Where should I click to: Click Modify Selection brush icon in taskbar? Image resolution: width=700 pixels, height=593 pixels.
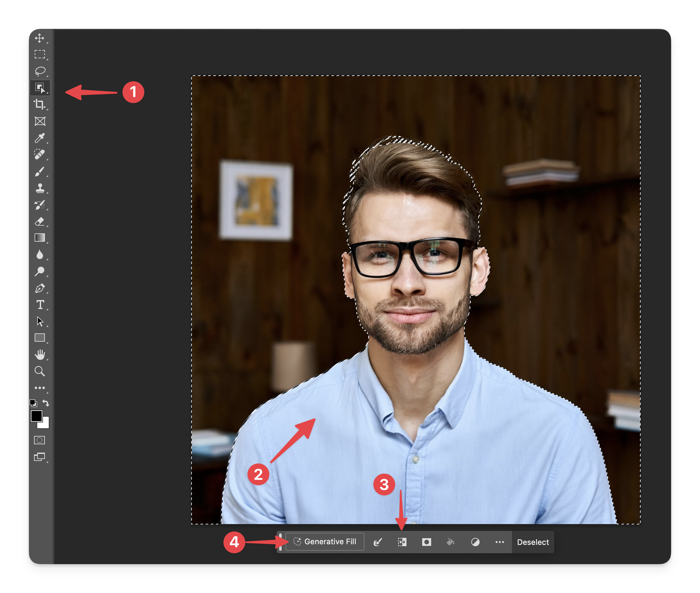click(378, 542)
